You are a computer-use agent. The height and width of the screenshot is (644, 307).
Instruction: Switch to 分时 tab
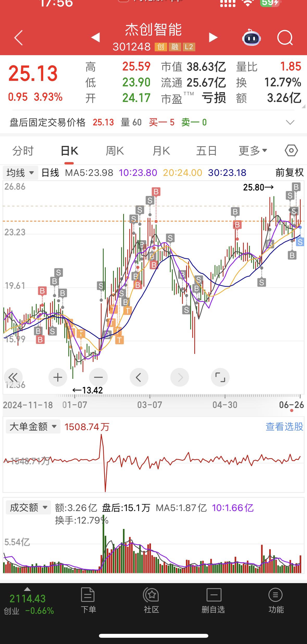click(x=23, y=151)
